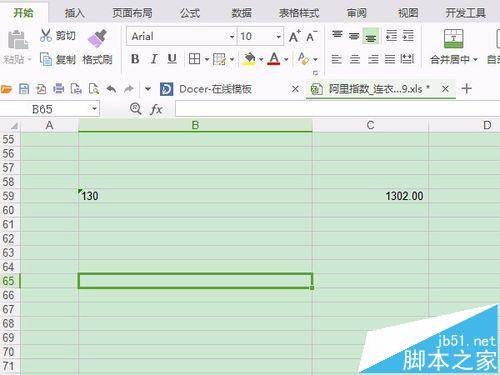Click the fx insert function icon
Image resolution: width=500 pixels, height=375 pixels.
click(x=156, y=109)
